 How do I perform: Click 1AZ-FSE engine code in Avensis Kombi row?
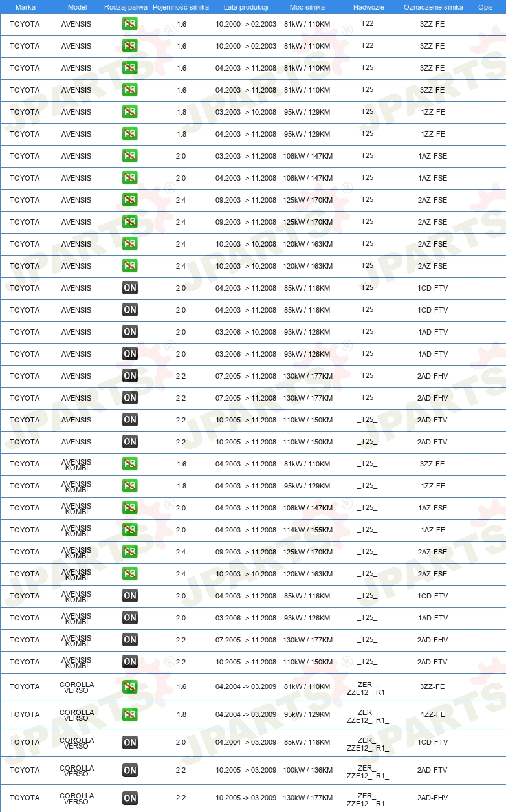(432, 508)
